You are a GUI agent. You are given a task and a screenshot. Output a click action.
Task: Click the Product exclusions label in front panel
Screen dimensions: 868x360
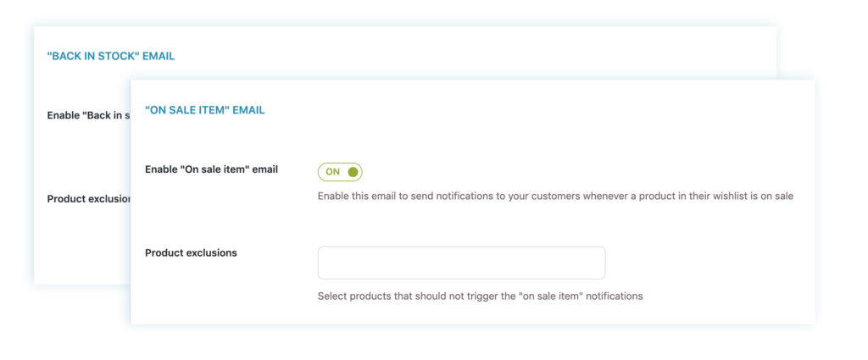(x=191, y=252)
